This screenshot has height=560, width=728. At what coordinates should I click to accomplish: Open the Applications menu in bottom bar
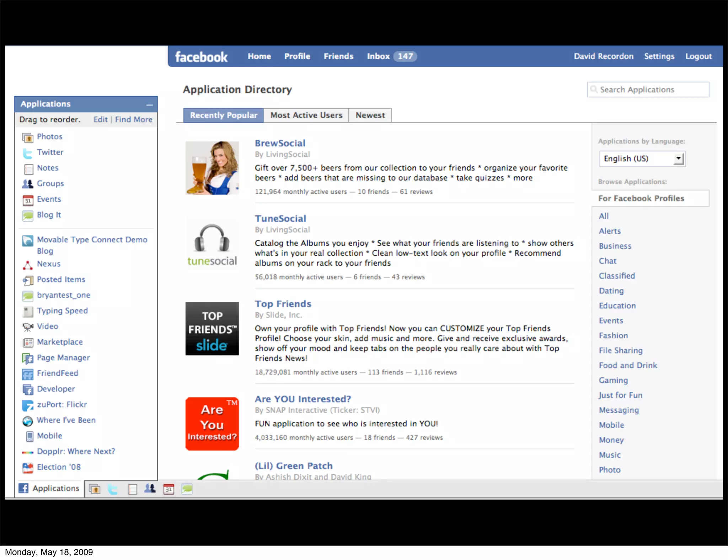click(x=49, y=489)
